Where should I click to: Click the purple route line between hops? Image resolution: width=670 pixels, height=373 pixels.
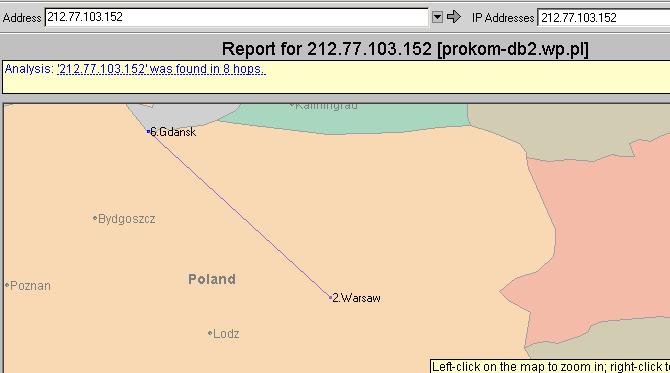click(239, 214)
